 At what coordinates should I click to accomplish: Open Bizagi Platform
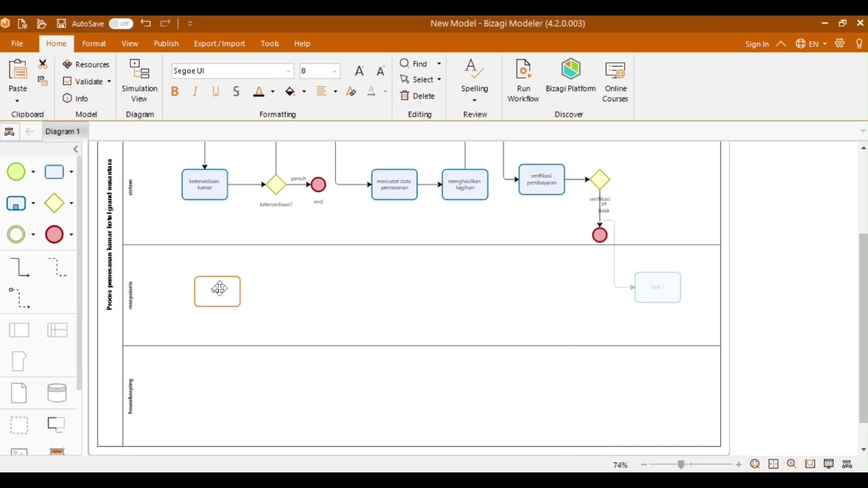571,76
